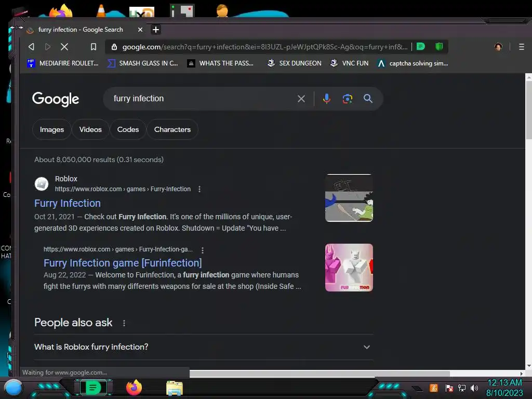Viewport: 532px width, 399px height.
Task: Click the VLC cone desktop icon
Action: click(101, 10)
